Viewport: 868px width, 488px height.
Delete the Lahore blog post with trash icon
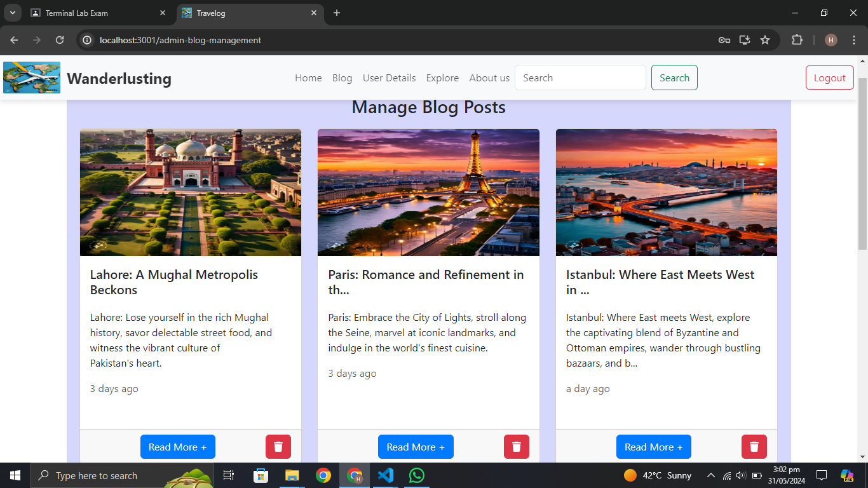[x=278, y=447]
